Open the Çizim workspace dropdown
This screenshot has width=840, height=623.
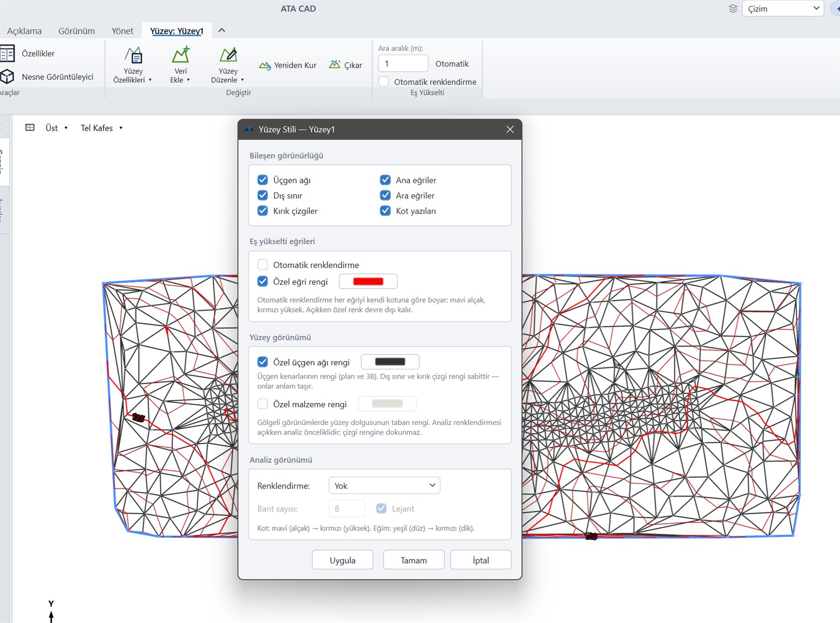783,8
